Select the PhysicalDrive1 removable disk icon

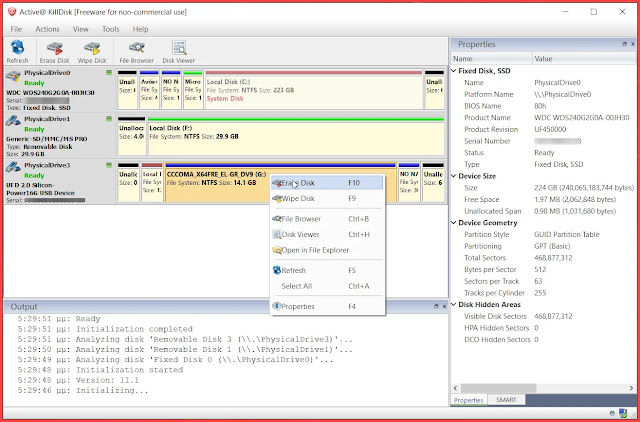tap(13, 121)
